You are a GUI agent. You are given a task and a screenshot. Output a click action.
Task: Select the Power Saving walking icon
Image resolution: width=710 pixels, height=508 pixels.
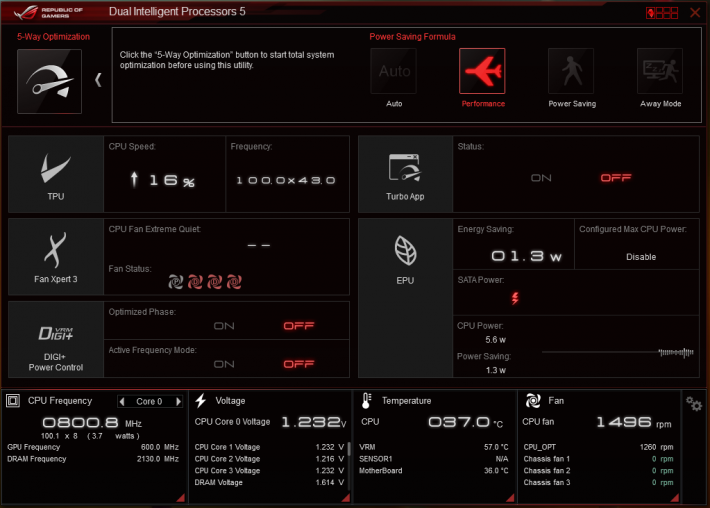pos(571,71)
